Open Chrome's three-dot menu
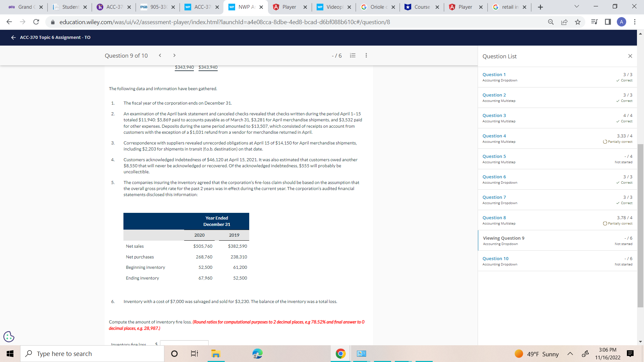 pos(635,22)
